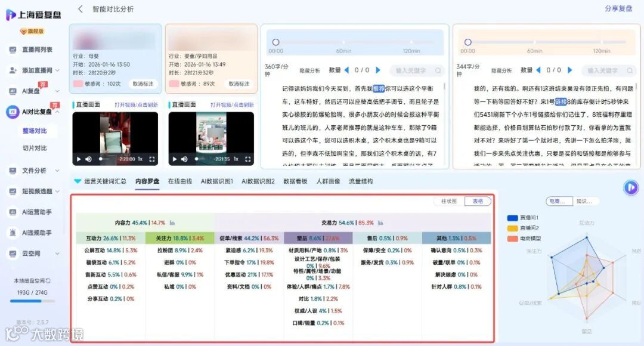This screenshot has height=346, width=644.
Task: Click 打开视频/点击刷新 above first video
Action: (x=136, y=105)
